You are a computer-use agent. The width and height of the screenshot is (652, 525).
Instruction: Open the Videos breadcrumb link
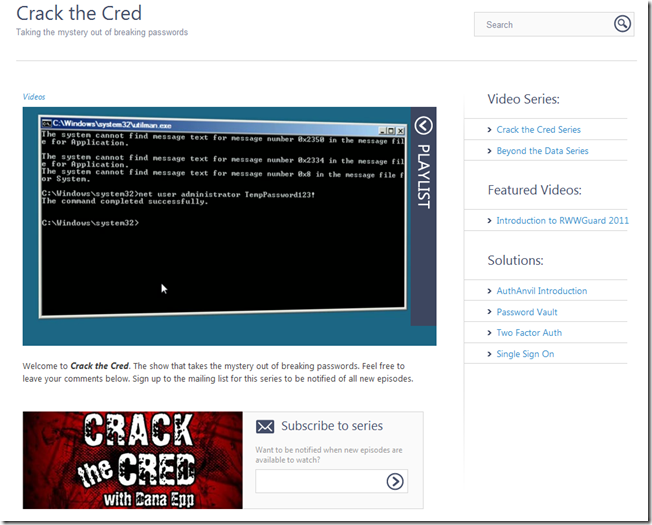point(34,97)
